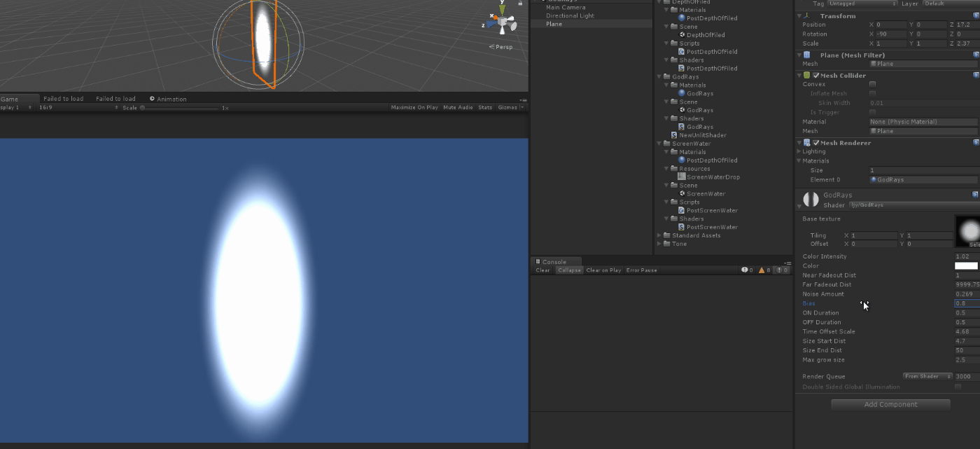Open the 16:9 aspect ratio dropdown
980x449 pixels.
click(x=78, y=108)
